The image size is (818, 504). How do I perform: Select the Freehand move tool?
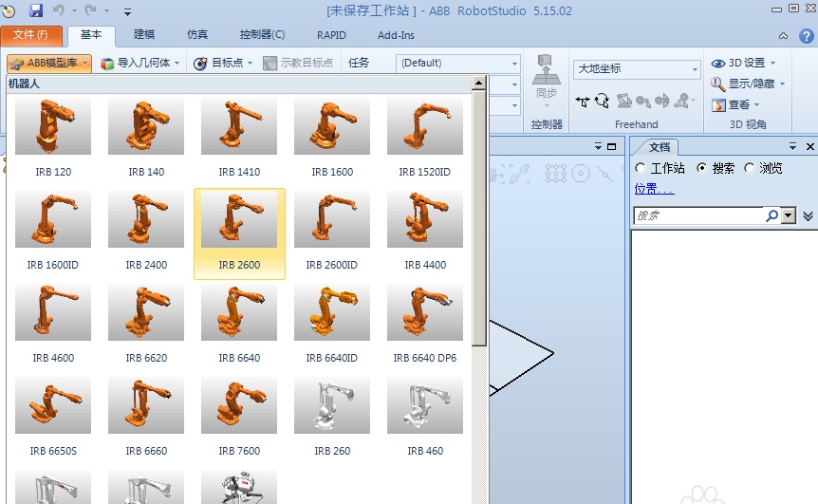pyautogui.click(x=583, y=101)
